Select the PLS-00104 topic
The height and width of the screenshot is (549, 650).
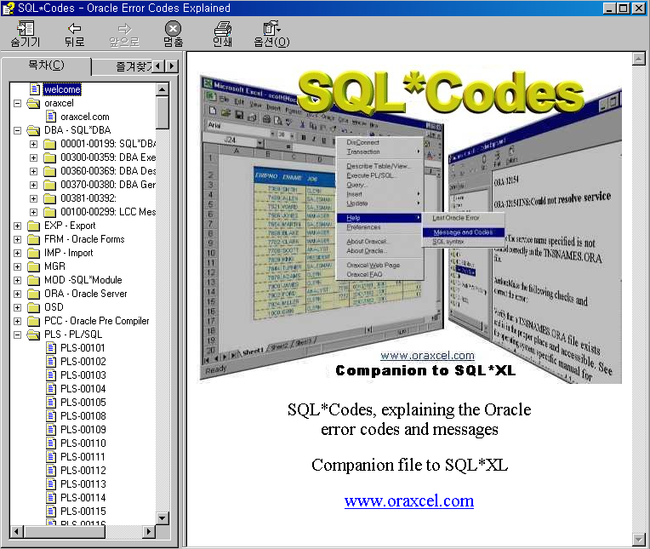pyautogui.click(x=83, y=389)
